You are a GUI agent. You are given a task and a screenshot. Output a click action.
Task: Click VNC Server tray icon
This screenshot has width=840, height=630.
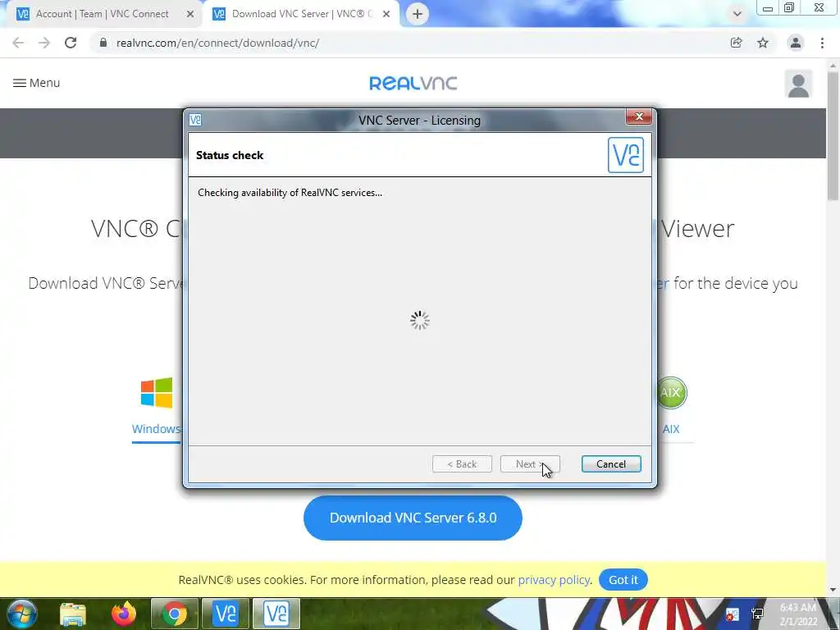point(732,614)
